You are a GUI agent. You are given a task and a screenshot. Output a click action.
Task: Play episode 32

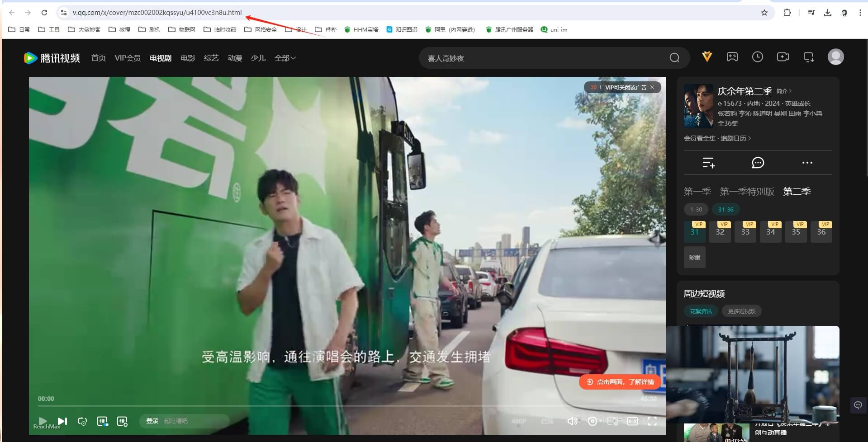[720, 232]
